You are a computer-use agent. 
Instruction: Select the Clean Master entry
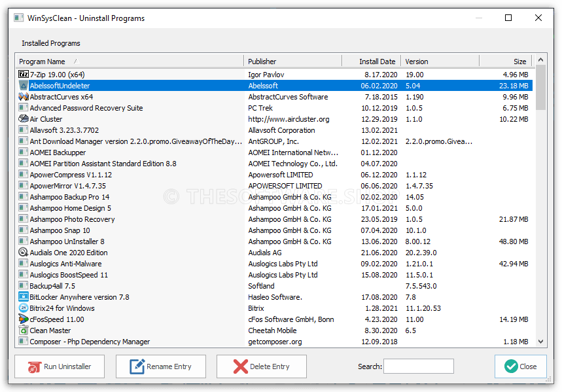point(275,330)
